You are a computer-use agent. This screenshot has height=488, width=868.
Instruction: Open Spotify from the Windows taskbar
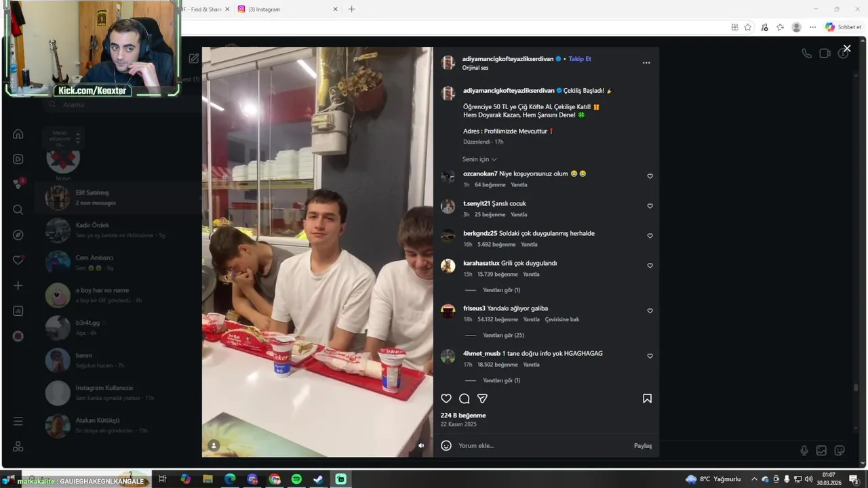tap(296, 479)
